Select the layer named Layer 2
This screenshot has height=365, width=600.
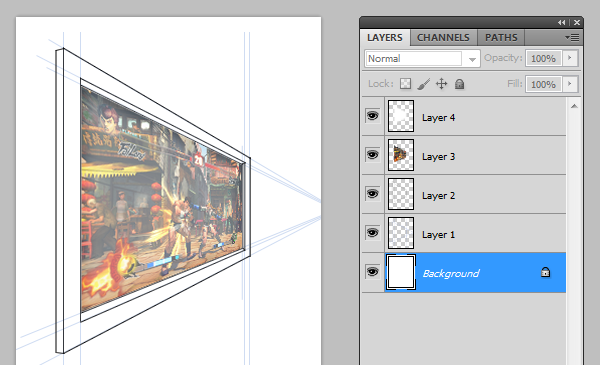pyautogui.click(x=439, y=196)
